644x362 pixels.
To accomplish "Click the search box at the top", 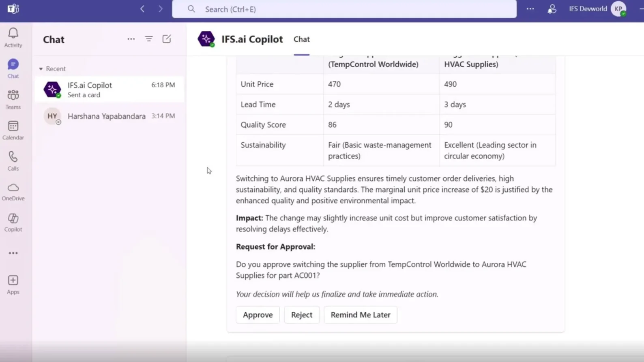I will click(x=344, y=9).
